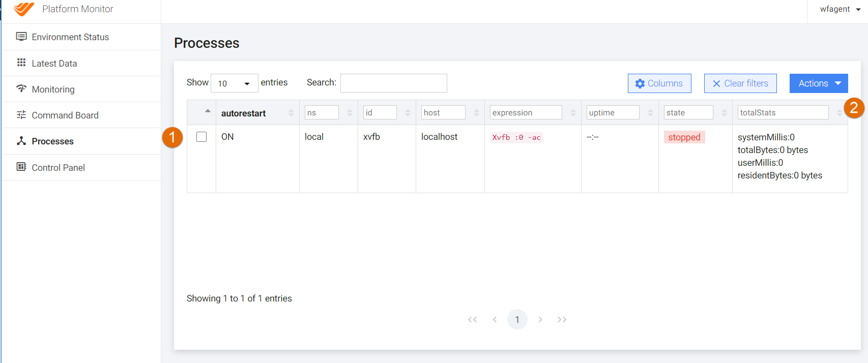
Task: Go to the next page
Action: pyautogui.click(x=540, y=319)
